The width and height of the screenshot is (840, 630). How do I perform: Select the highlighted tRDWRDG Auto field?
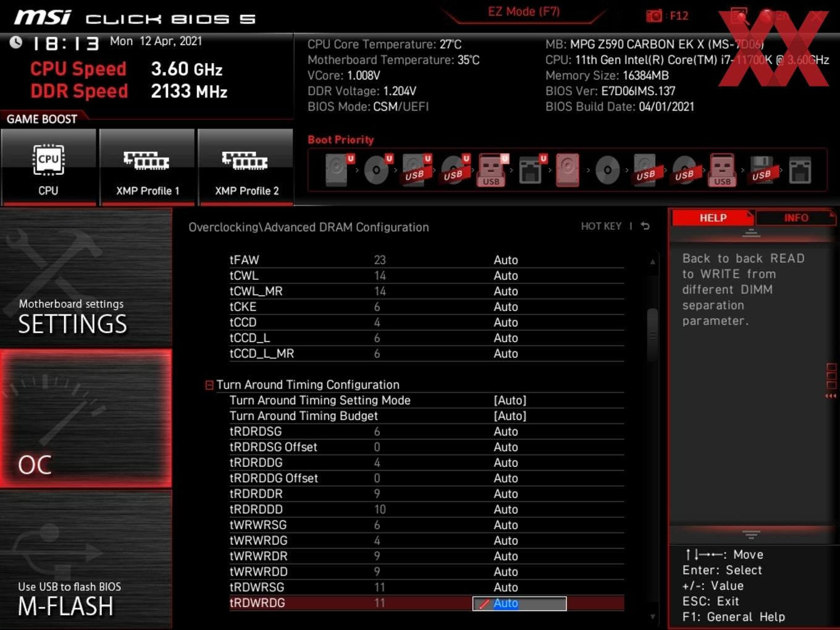519,603
